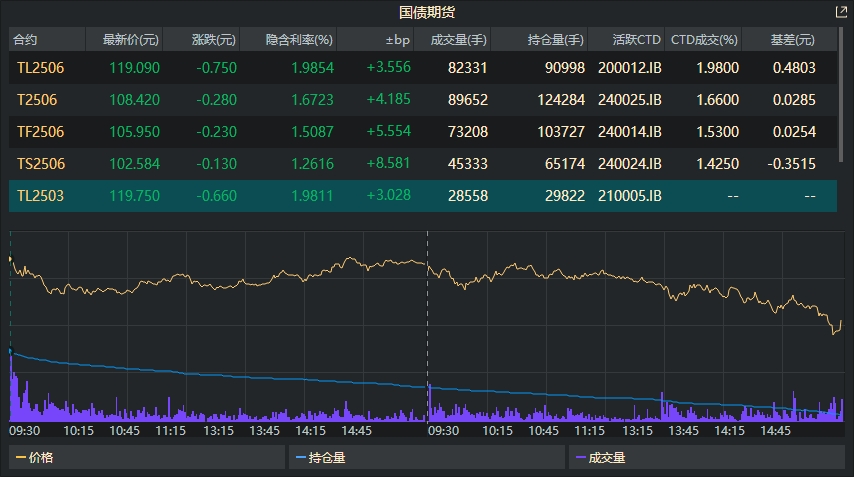Click the 成交量(手) column header
Screen dimensions: 854x477
(x=458, y=40)
